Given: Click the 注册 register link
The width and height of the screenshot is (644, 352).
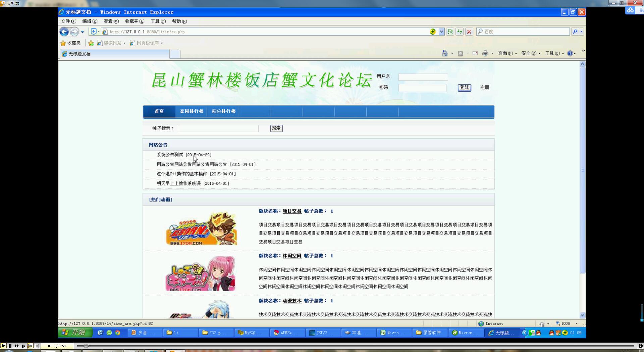Looking at the screenshot, I should 485,87.
